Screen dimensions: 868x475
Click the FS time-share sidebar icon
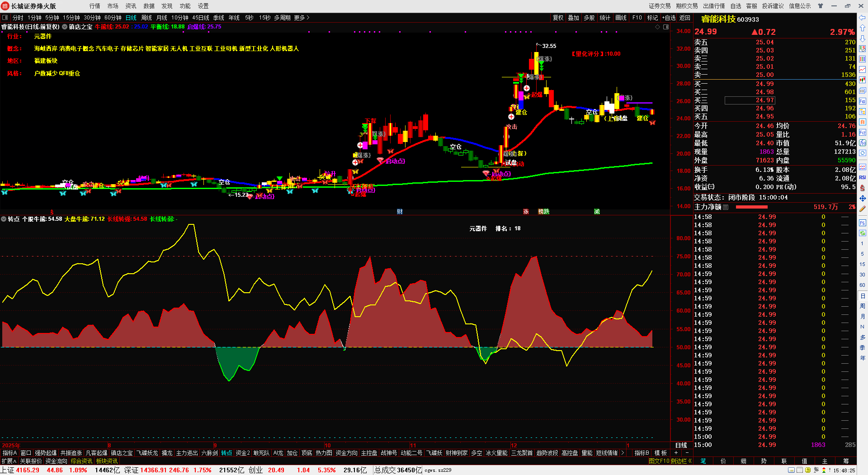point(863,223)
